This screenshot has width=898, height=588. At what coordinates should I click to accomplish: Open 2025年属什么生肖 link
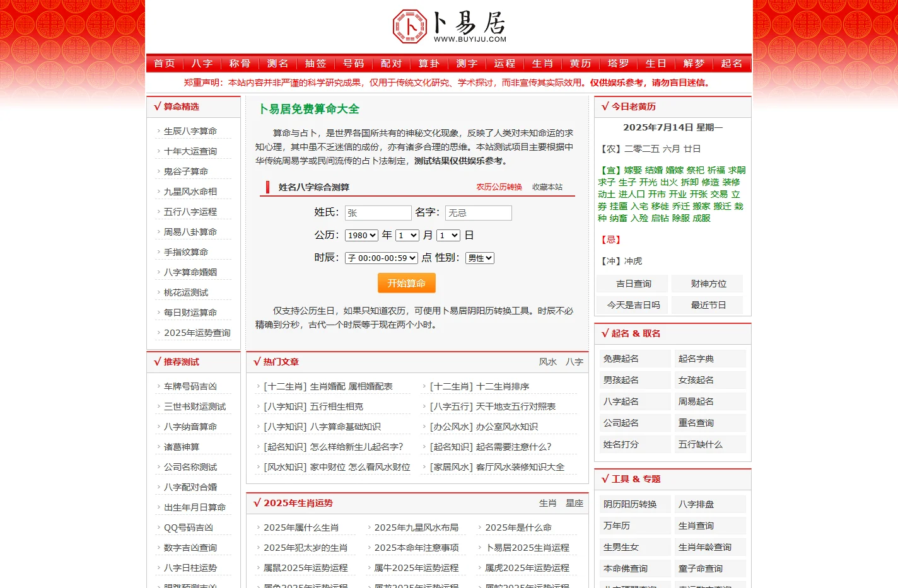tap(301, 527)
